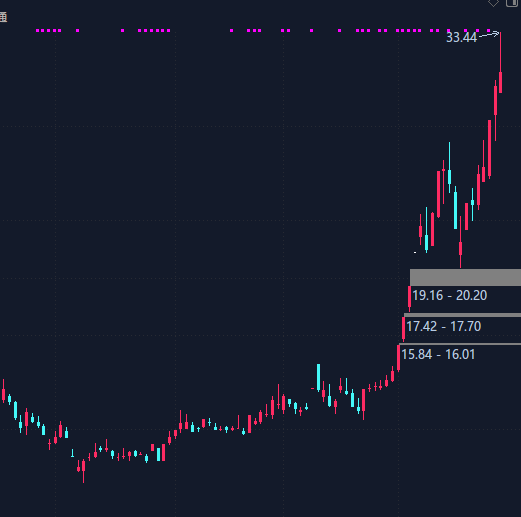Click the 19.16 - 20.20 gap label
Viewport: 521px width, 517px height.
click(x=449, y=295)
